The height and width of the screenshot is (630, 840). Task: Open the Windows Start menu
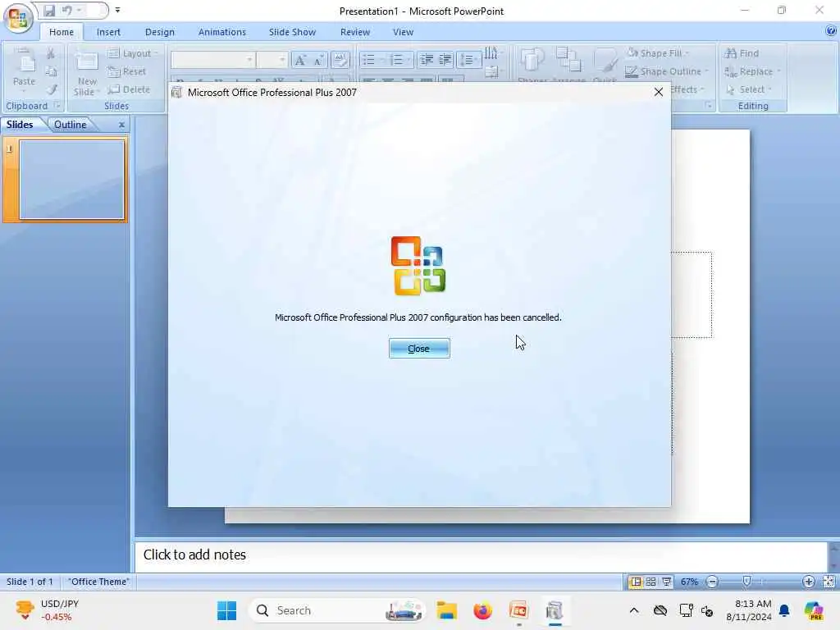click(x=226, y=610)
